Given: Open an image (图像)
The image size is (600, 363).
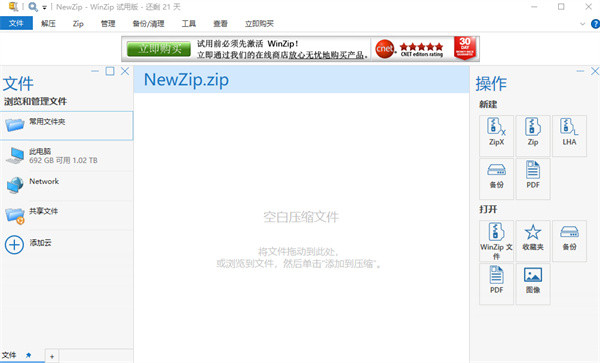Looking at the screenshot, I should point(533,284).
